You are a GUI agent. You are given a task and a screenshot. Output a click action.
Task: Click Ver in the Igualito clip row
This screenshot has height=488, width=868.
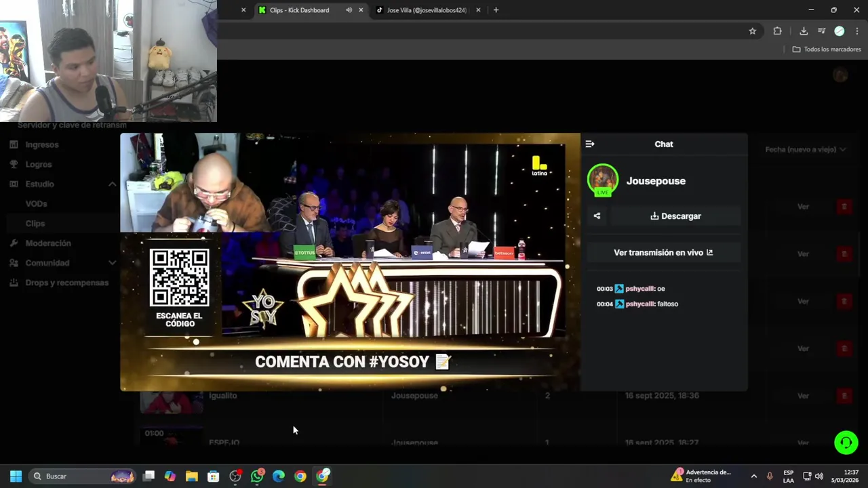pos(803,396)
